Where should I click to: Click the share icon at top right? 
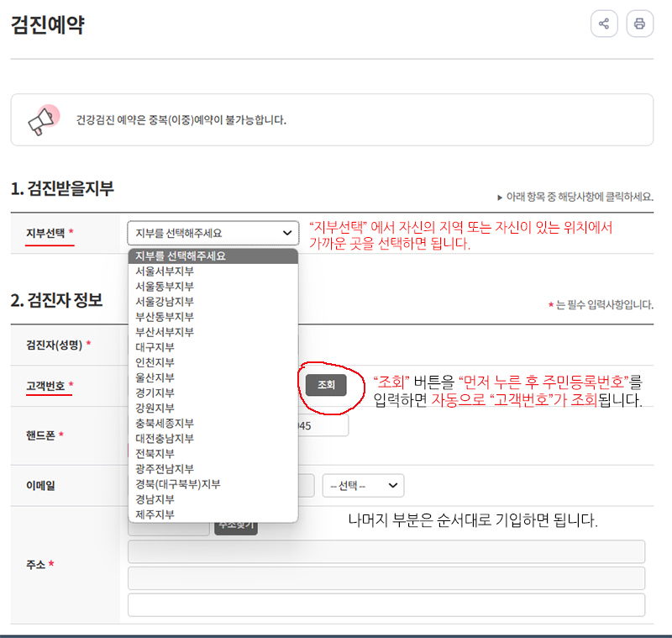(x=605, y=24)
